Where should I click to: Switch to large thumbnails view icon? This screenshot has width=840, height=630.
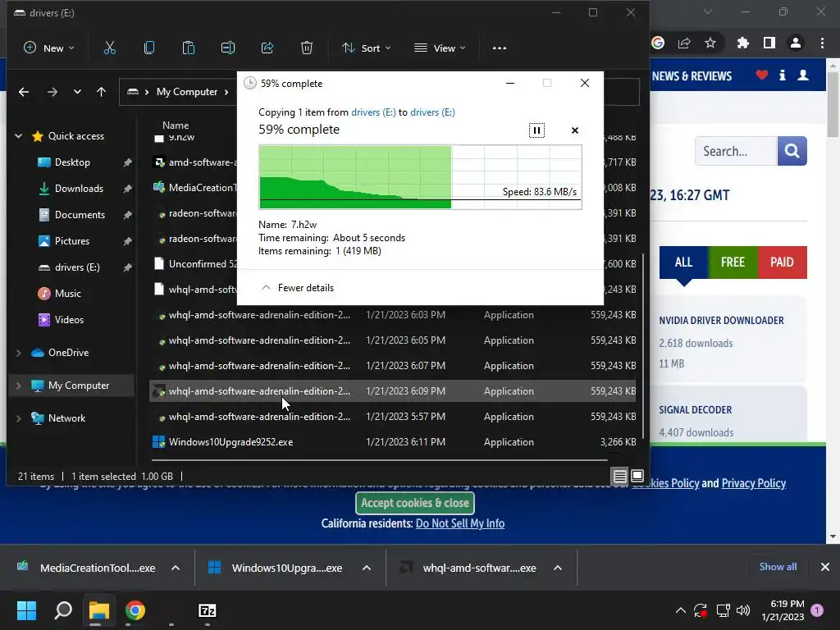[637, 476]
